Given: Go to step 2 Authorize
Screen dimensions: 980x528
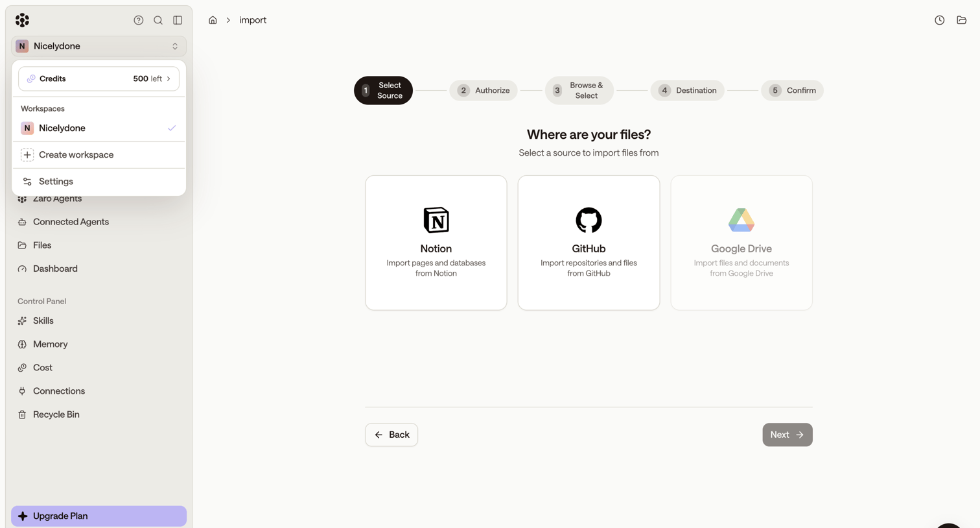Looking at the screenshot, I should (x=484, y=90).
